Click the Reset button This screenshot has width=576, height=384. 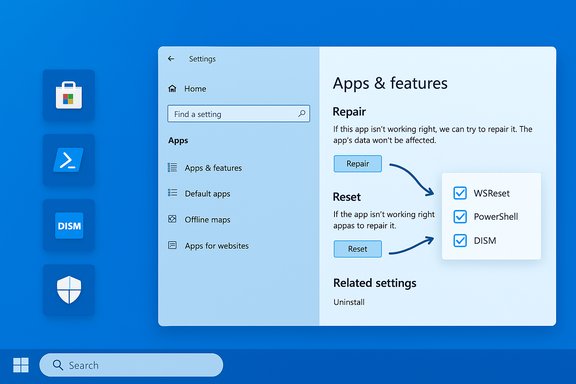click(x=357, y=249)
